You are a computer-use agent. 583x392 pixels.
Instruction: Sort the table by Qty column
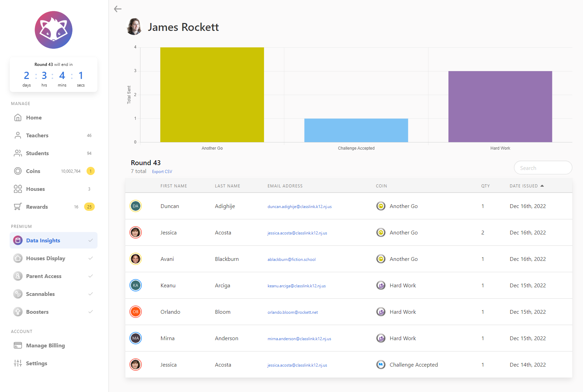[x=485, y=186]
